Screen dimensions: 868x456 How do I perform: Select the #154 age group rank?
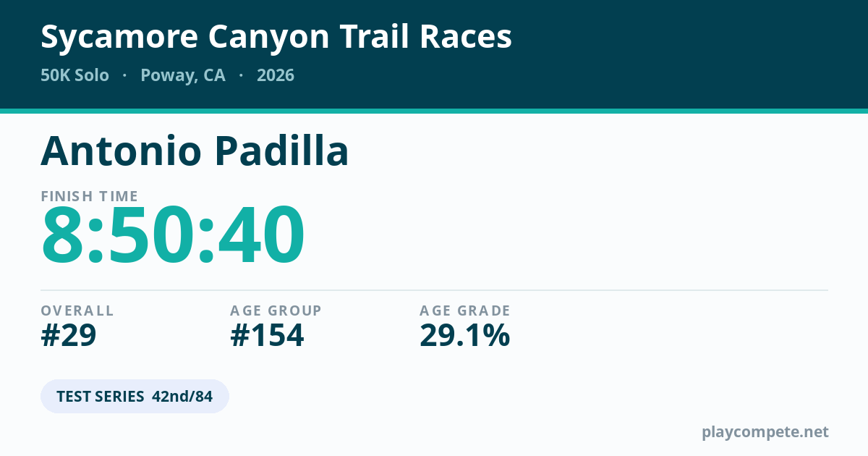pos(267,336)
